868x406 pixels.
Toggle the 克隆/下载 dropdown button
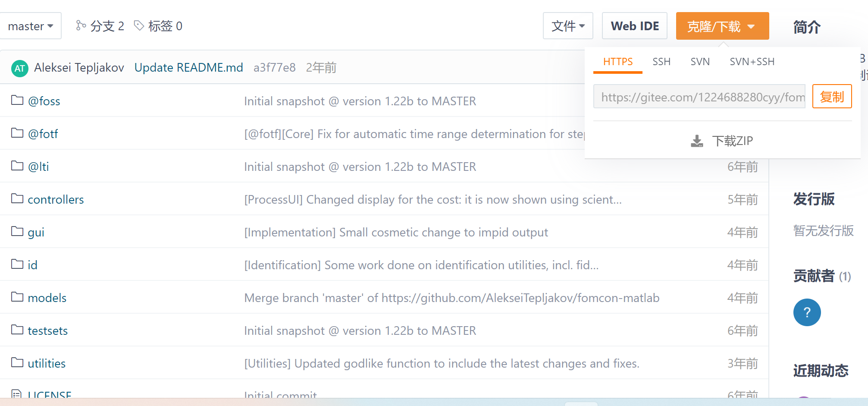point(722,26)
